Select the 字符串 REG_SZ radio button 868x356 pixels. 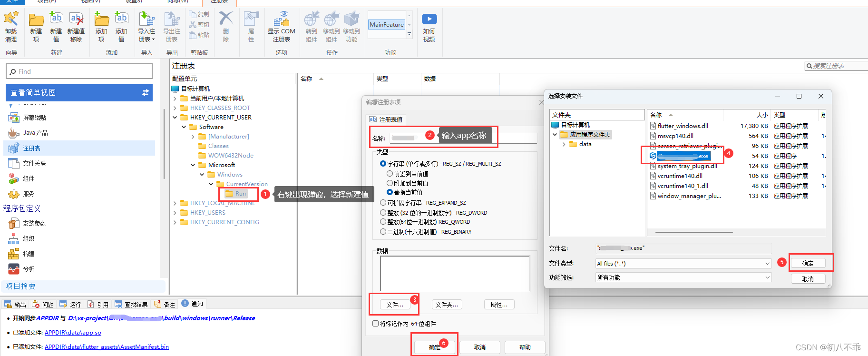click(383, 164)
